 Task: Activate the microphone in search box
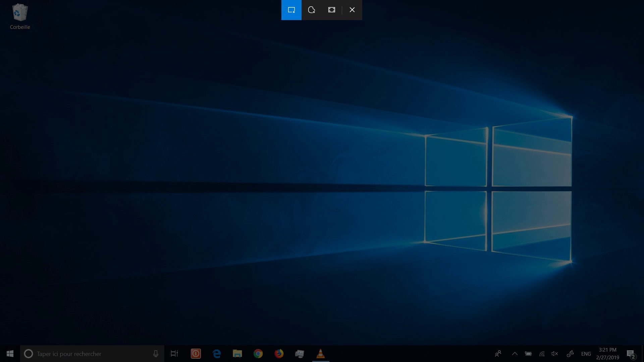(x=156, y=354)
